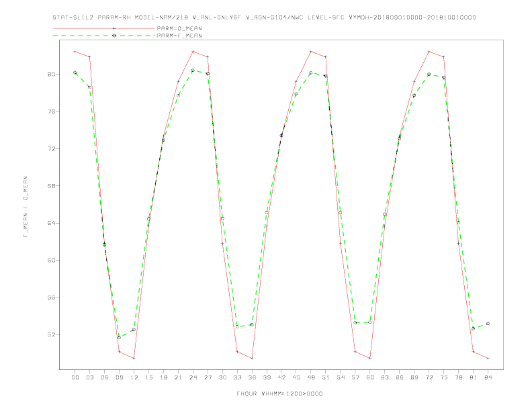Click the x-axis tick label 54
This screenshot has height=411, width=532.
tap(341, 377)
